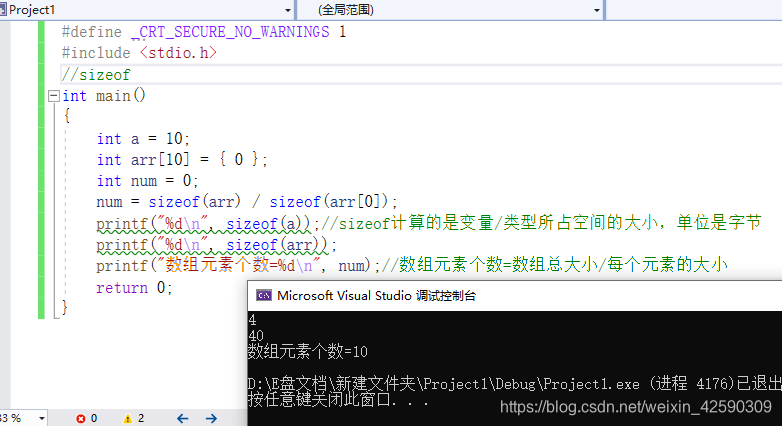
Task: Click the printf sizeof(a) statement
Action: pyautogui.click(x=208, y=224)
